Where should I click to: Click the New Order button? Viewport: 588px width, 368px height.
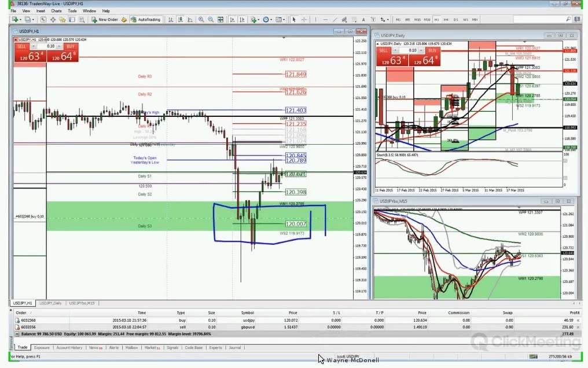[105, 20]
